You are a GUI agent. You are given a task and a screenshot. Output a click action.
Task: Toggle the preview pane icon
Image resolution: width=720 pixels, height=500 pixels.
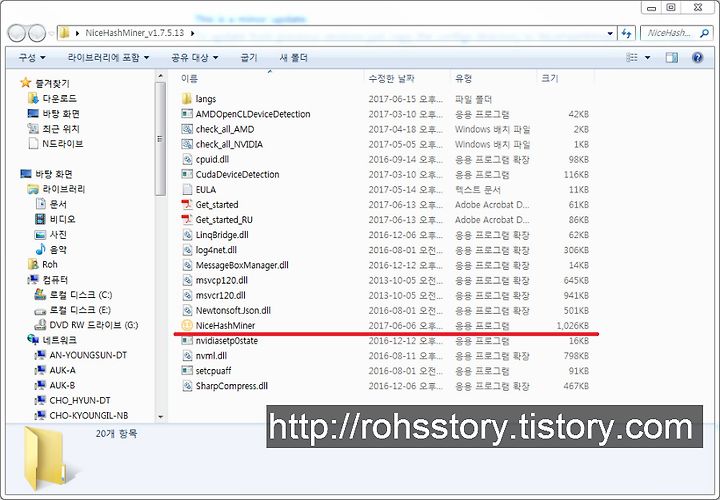pyautogui.click(x=671, y=57)
